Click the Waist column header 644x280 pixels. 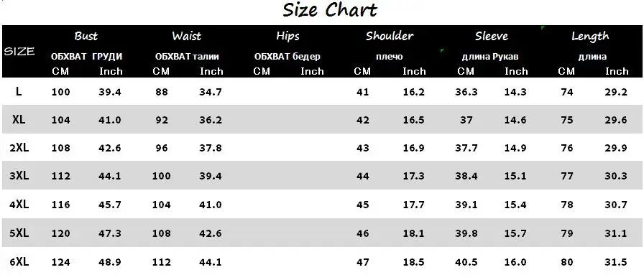(187, 36)
